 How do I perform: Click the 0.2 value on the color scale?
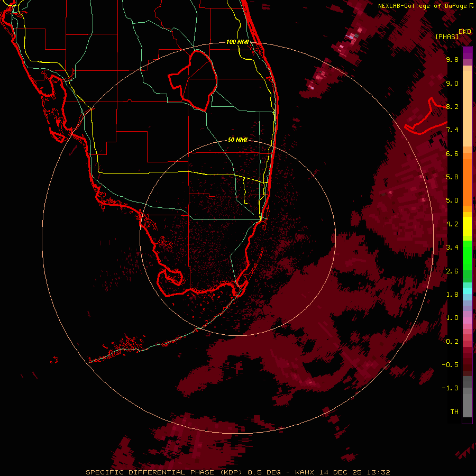click(452, 342)
